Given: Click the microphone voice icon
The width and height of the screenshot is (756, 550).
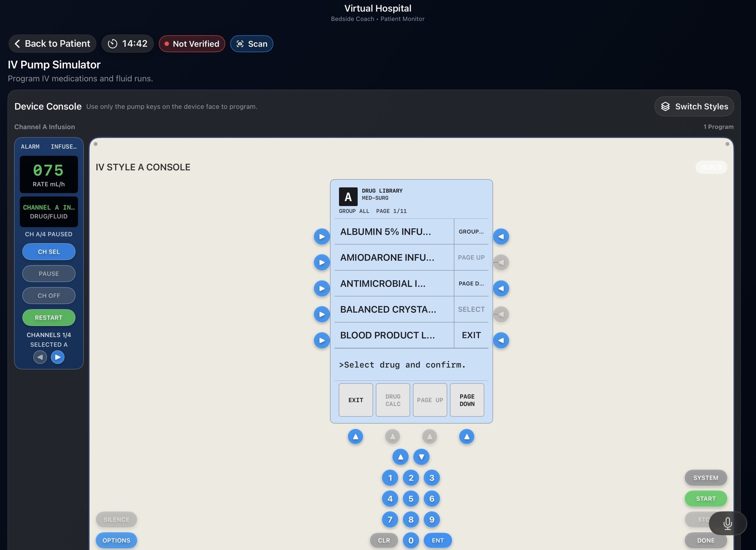Looking at the screenshot, I should coord(727,523).
